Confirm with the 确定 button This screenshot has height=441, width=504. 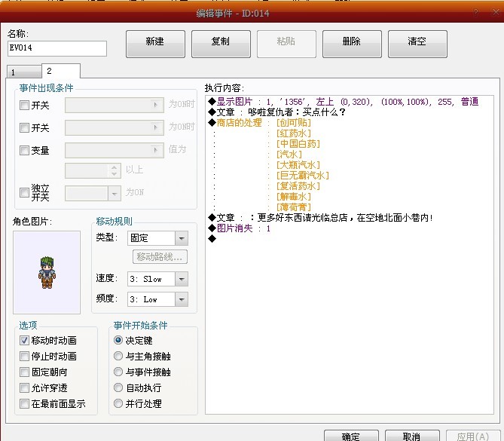tap(351, 436)
